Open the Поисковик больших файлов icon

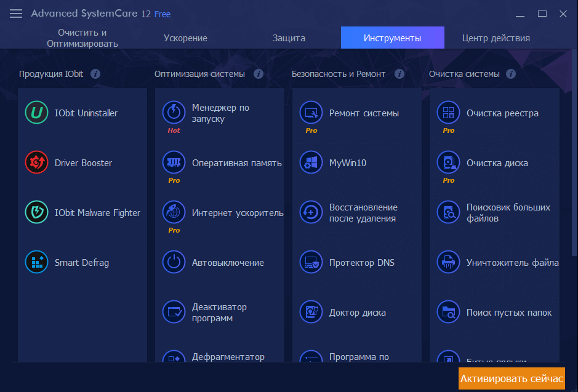448,213
